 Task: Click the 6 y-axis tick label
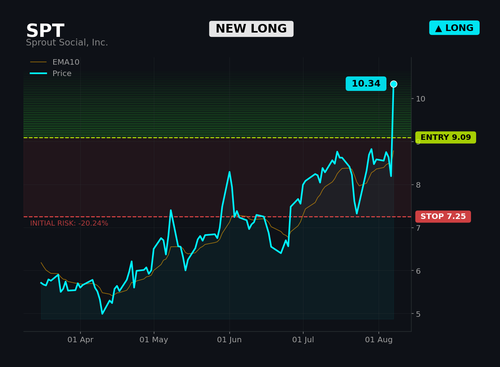coord(418,271)
